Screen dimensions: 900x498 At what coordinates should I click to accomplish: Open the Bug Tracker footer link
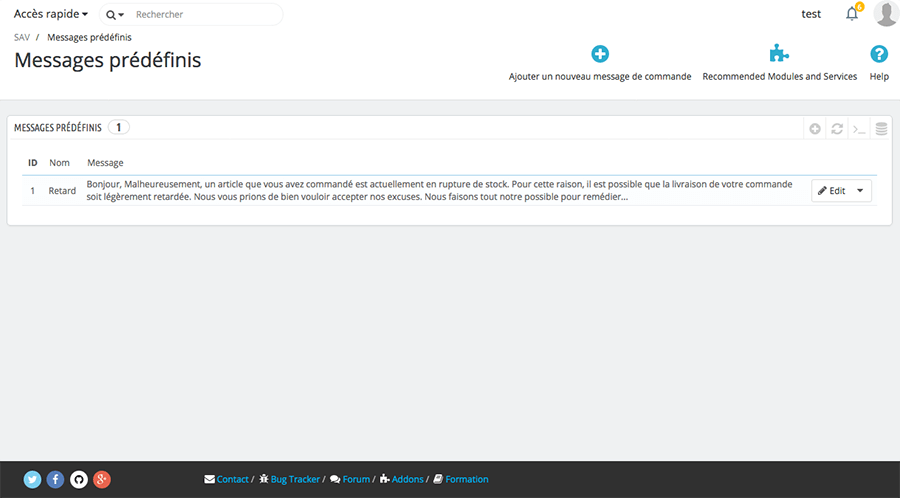(294, 480)
